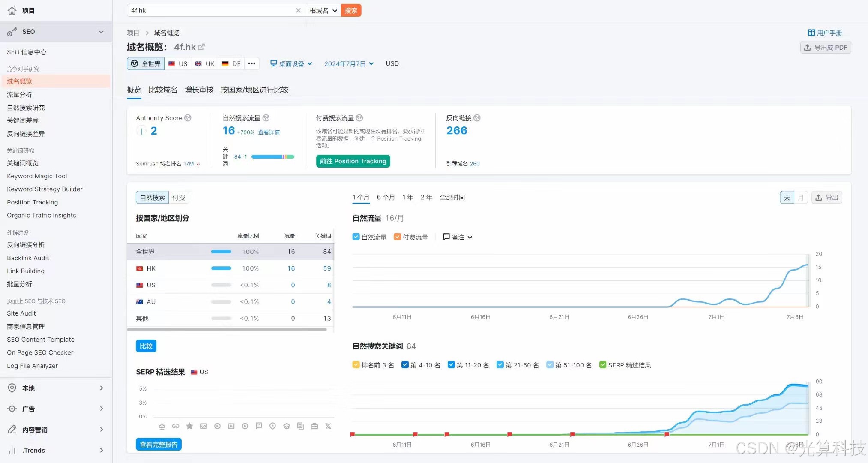868x463 pixels.
Task: Click 查看完整报告 button
Action: pyautogui.click(x=159, y=445)
